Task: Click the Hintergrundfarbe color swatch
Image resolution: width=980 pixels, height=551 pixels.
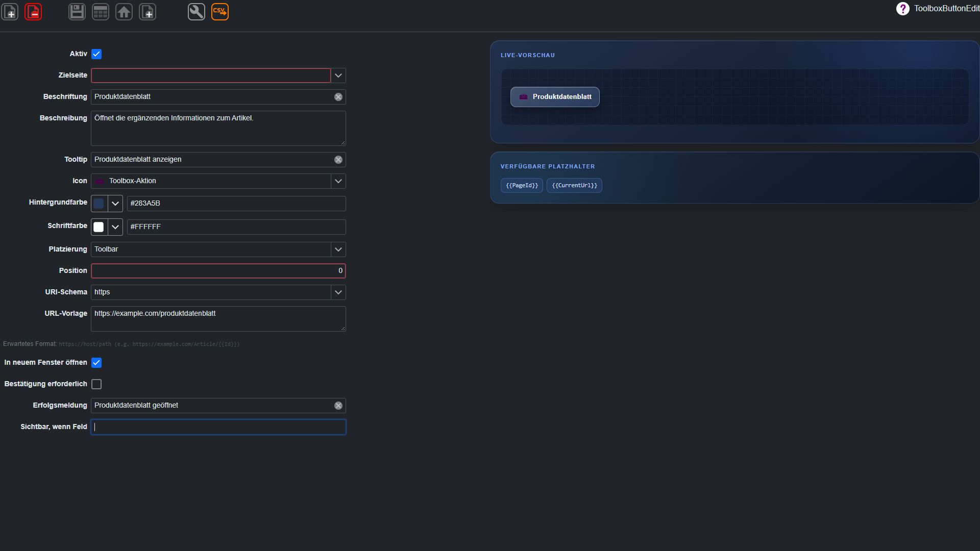Action: pos(99,204)
